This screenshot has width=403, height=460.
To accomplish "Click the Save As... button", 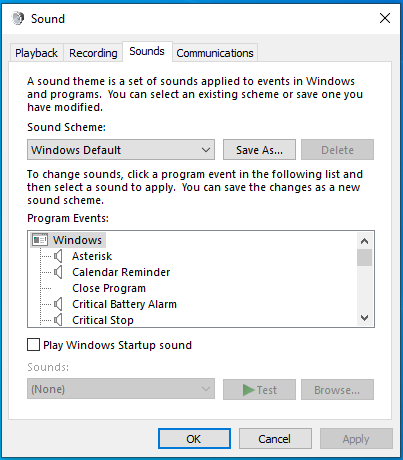I will pyautogui.click(x=259, y=150).
